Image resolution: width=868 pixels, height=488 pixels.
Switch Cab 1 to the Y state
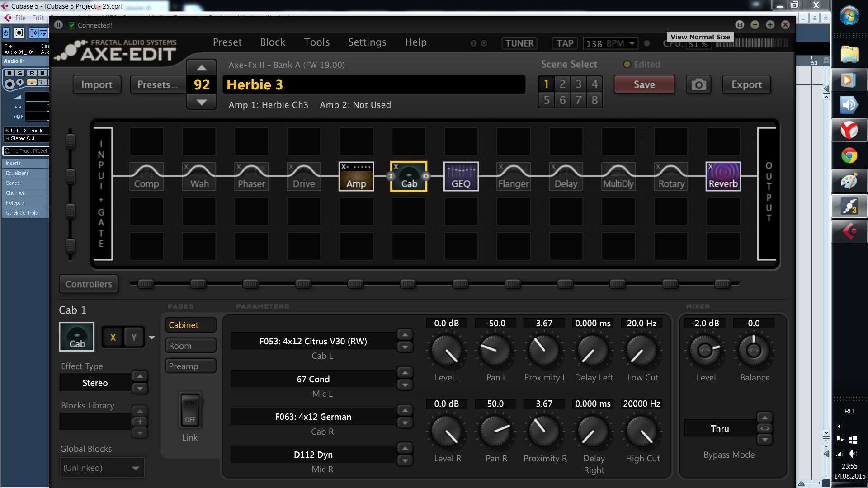(134, 337)
